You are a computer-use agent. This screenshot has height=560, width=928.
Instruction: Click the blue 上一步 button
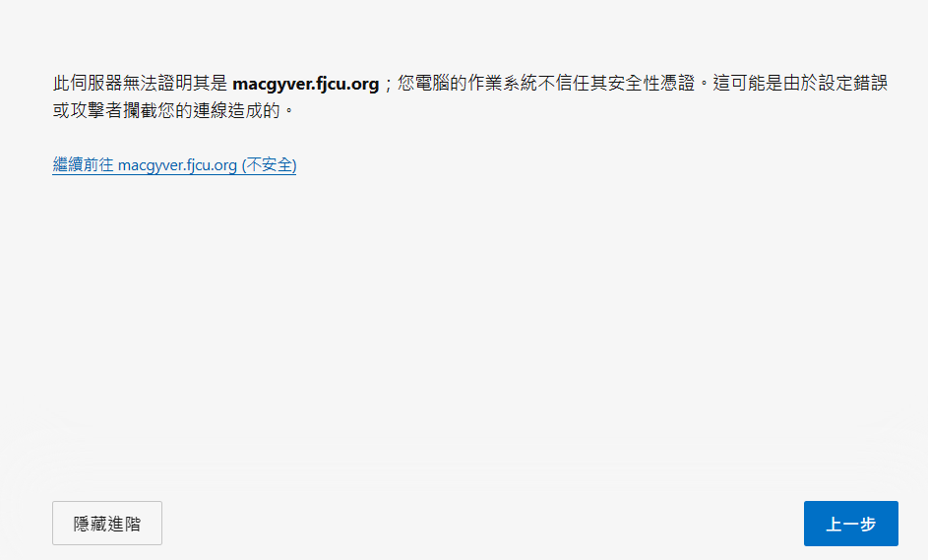(x=850, y=524)
